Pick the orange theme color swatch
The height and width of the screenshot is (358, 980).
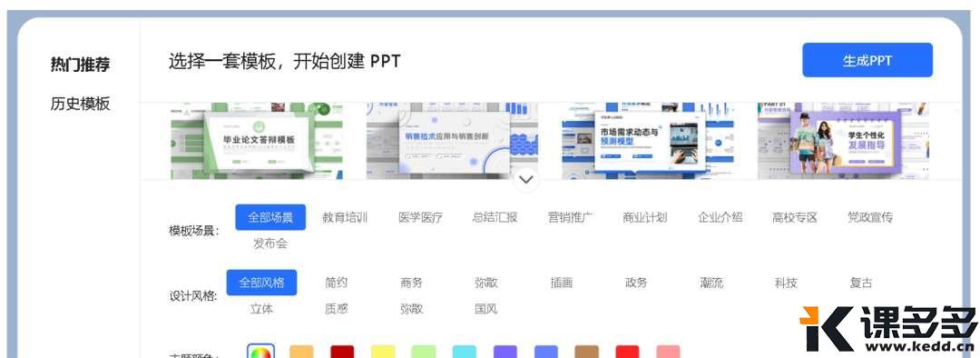pos(301,352)
